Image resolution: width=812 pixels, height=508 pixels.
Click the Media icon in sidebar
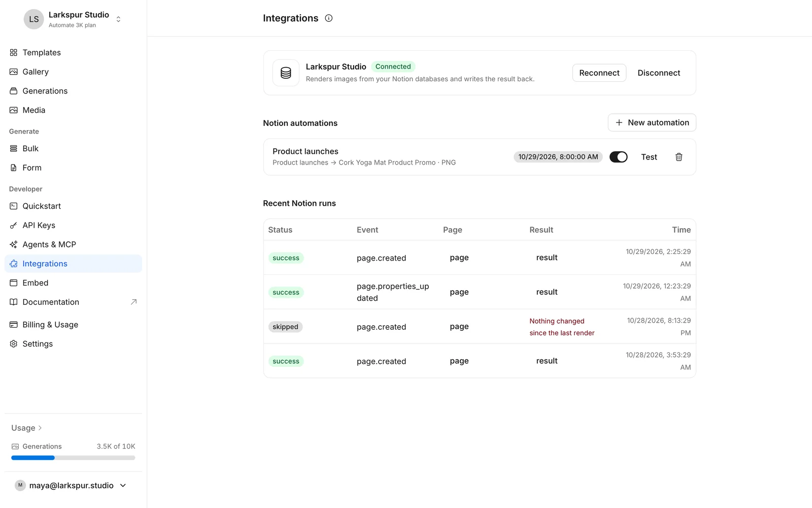[x=14, y=110]
